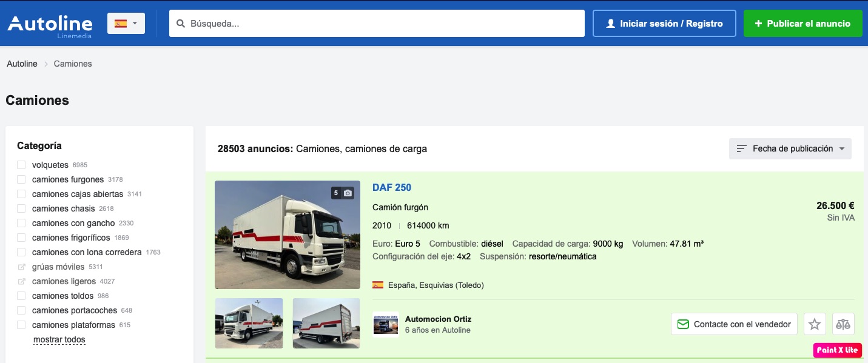This screenshot has width=868, height=363.
Task: Click the photo count camera badge
Action: (343, 193)
